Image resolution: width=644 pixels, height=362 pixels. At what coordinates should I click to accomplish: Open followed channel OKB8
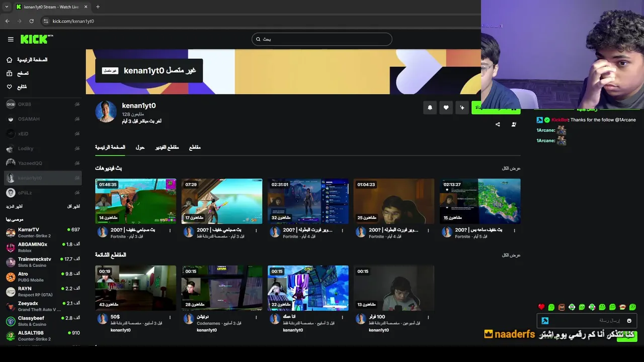click(x=43, y=105)
